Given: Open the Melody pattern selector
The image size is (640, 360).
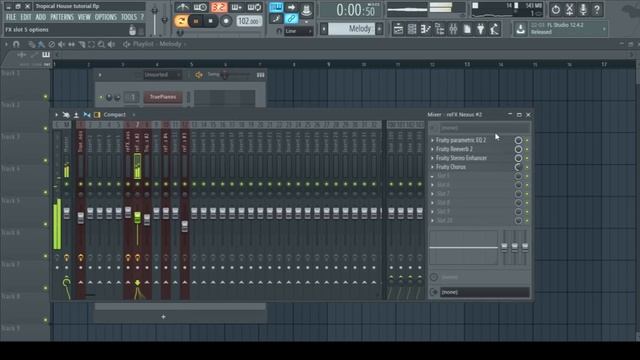Looking at the screenshot, I should (x=351, y=29).
